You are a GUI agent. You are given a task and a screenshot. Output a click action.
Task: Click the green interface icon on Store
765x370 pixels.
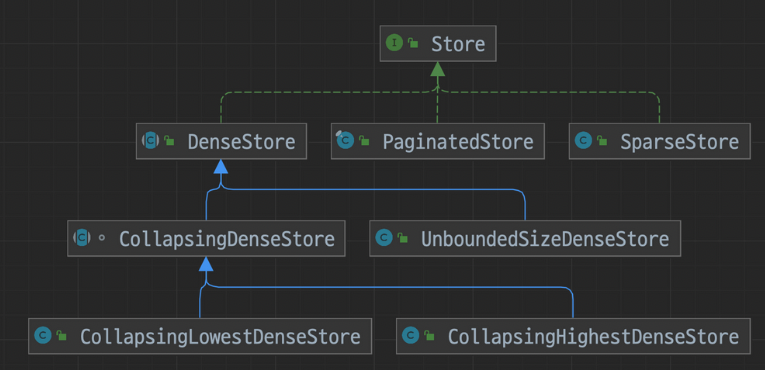pos(394,43)
